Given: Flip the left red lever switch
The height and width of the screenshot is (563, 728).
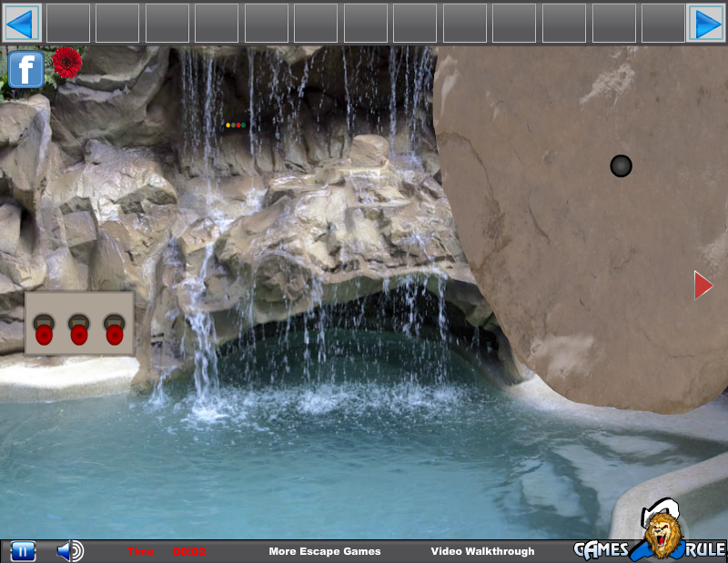Looking at the screenshot, I should 44,329.
